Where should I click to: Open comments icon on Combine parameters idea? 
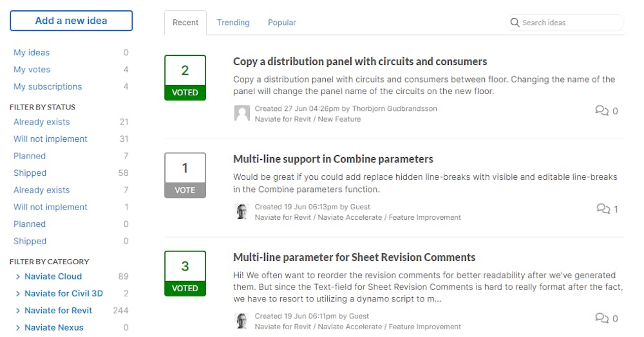pyautogui.click(x=603, y=209)
